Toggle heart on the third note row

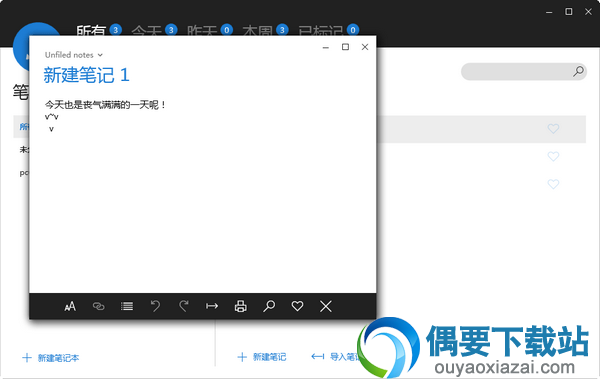click(x=553, y=184)
